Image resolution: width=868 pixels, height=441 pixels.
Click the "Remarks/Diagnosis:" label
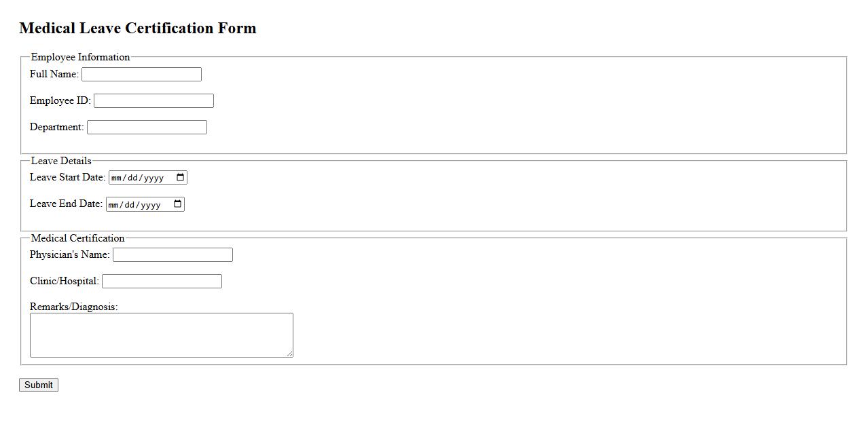74,307
